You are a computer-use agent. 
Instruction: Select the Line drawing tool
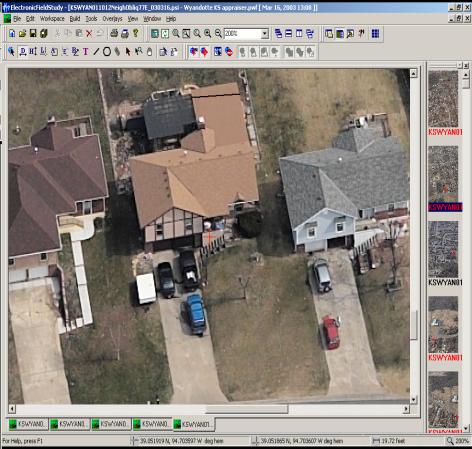(96, 52)
